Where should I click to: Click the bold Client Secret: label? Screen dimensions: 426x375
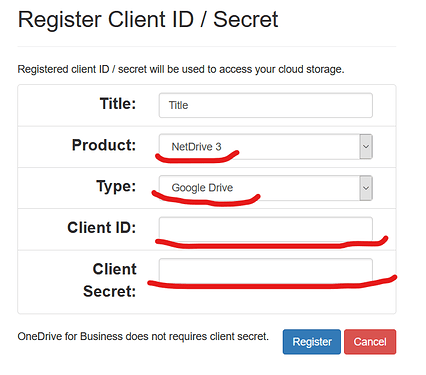click(x=110, y=280)
